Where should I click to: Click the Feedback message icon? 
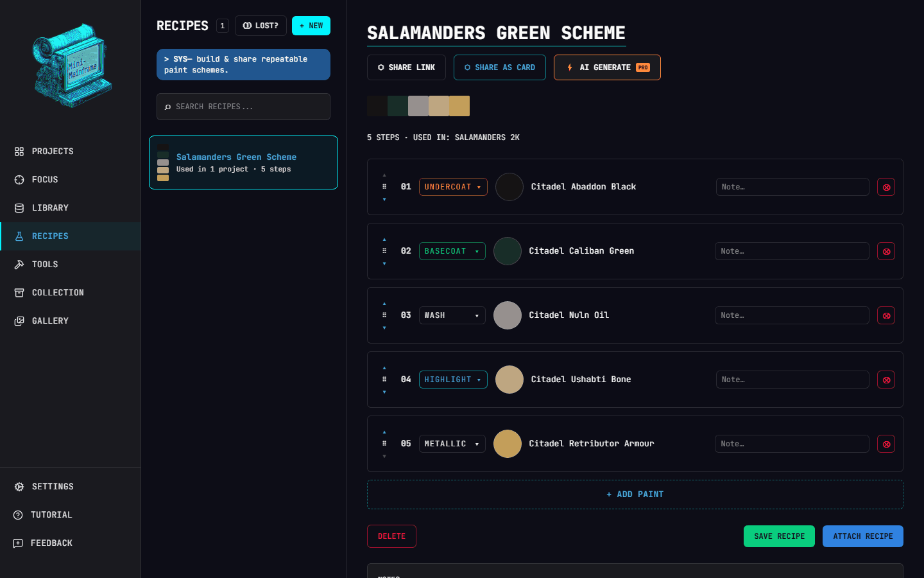pyautogui.click(x=18, y=543)
